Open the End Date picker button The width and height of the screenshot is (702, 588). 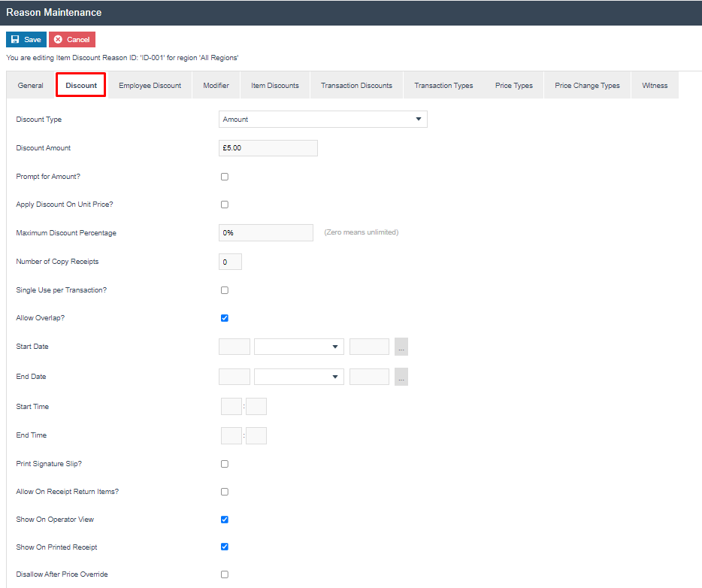401,377
